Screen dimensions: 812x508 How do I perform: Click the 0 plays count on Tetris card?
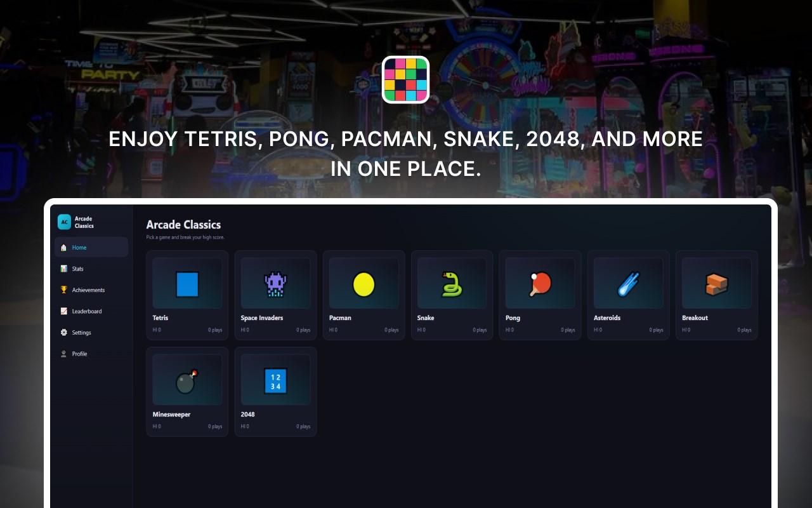tap(215, 330)
